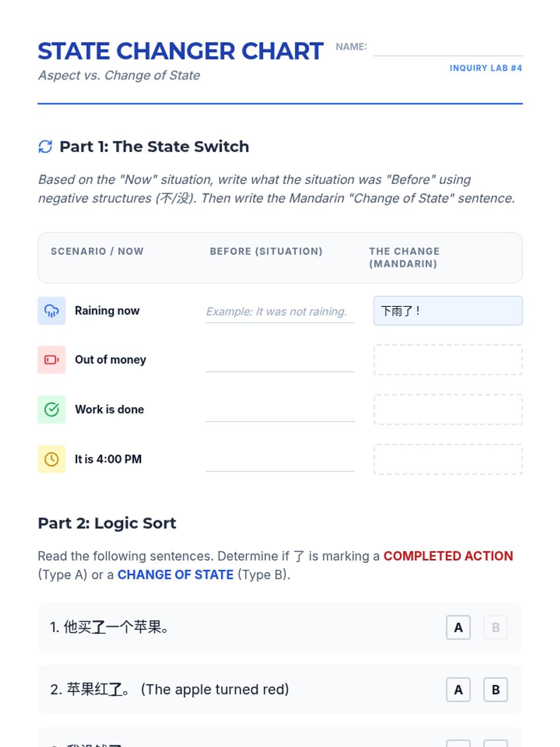Image resolution: width=560 pixels, height=747 pixels.
Task: Click the refresh icon beside Part 1 heading
Action: (45, 147)
